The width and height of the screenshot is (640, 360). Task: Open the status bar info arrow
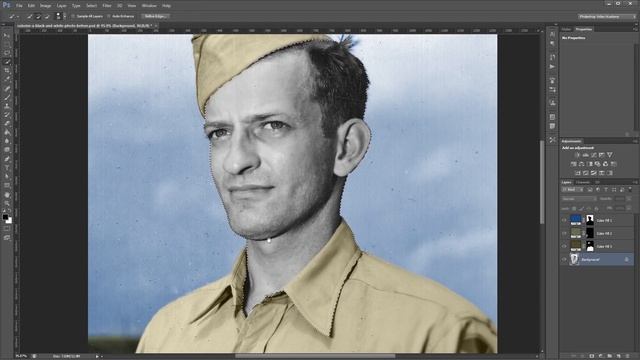(97, 356)
